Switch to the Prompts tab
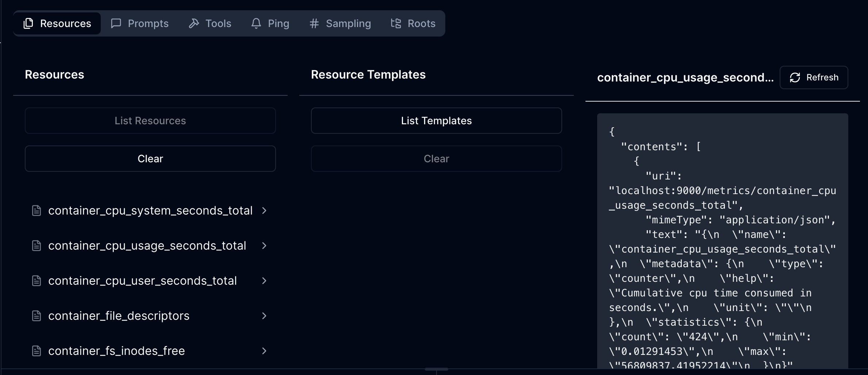This screenshot has width=868, height=375. click(140, 23)
